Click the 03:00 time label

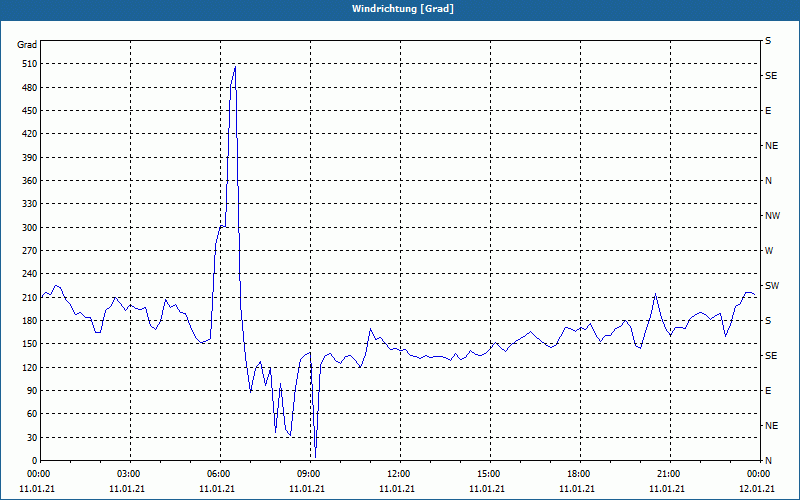128,474
